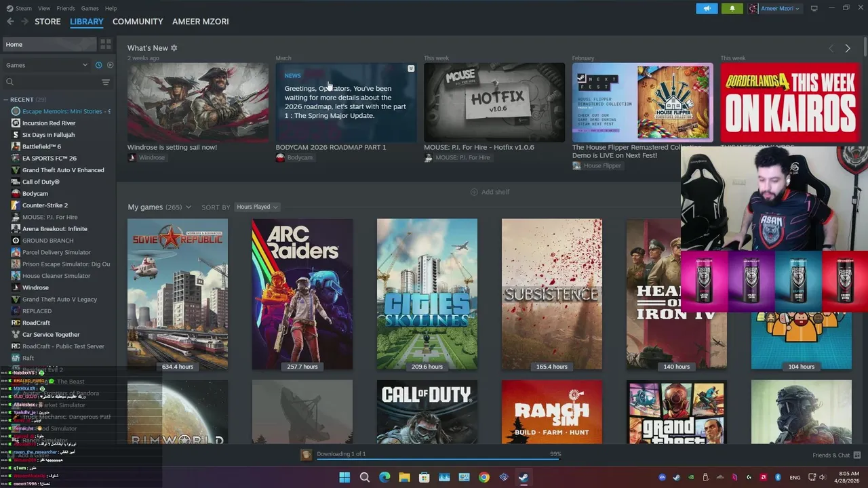This screenshot has width=868, height=488.
Task: Go forward with the arrow button
Action: 25,22
